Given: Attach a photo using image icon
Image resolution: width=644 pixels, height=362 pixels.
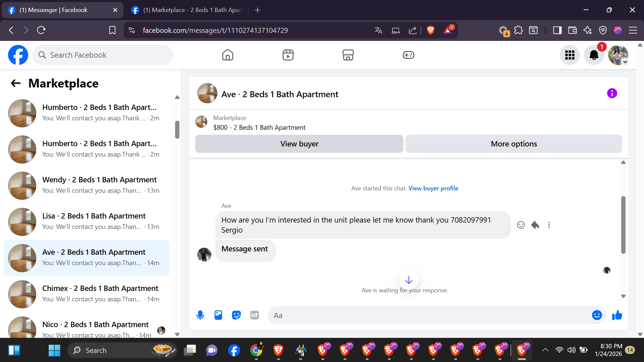Looking at the screenshot, I should pyautogui.click(x=218, y=315).
